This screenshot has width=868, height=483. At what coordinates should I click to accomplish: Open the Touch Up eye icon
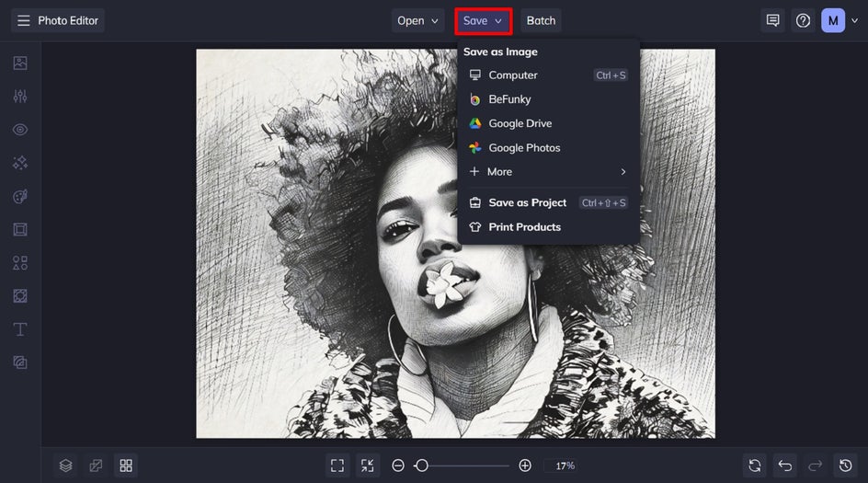click(20, 130)
